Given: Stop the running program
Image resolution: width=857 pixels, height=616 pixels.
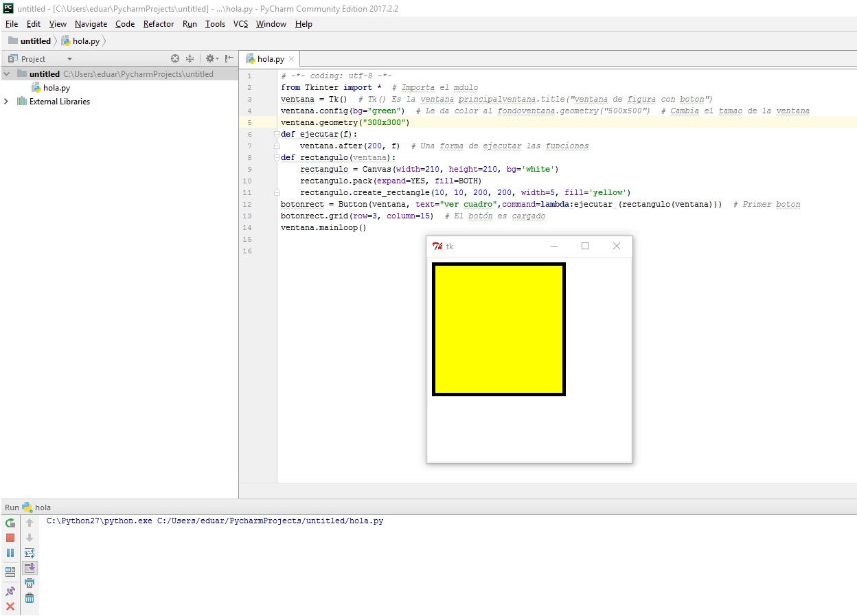Looking at the screenshot, I should (x=10, y=538).
